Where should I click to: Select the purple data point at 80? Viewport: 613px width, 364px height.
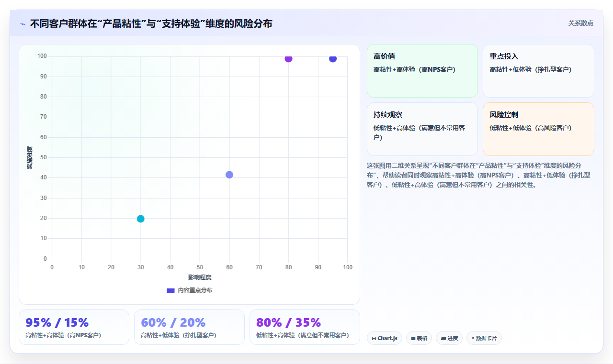(x=288, y=59)
